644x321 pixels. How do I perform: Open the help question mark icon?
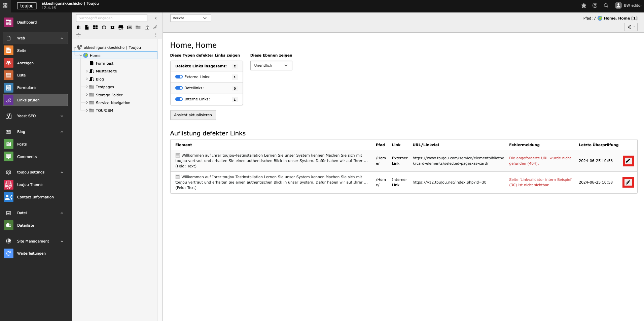(x=595, y=5)
